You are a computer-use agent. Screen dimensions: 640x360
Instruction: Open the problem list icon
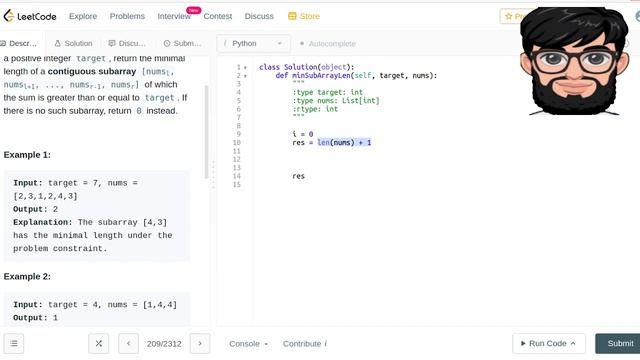tap(14, 344)
